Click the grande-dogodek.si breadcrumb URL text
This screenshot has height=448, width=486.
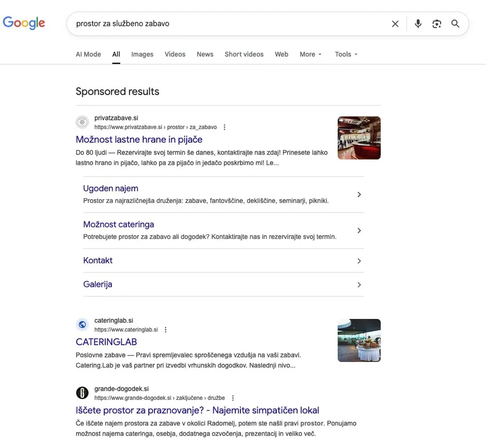159,398
